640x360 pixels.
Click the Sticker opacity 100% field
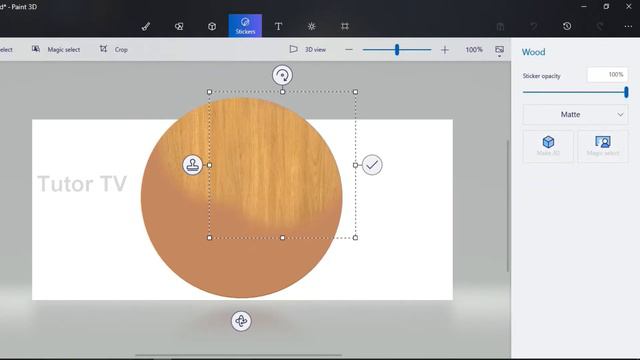[607, 75]
